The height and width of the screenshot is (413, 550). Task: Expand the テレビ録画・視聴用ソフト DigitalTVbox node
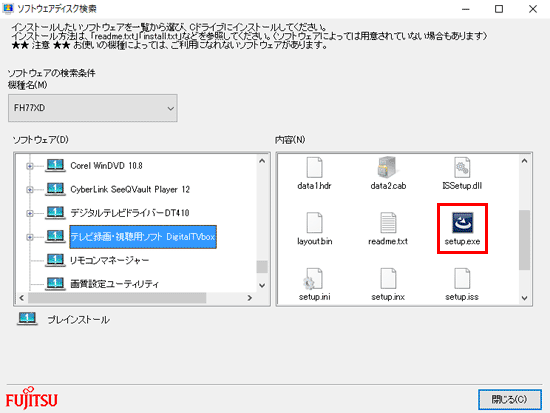(x=30, y=237)
